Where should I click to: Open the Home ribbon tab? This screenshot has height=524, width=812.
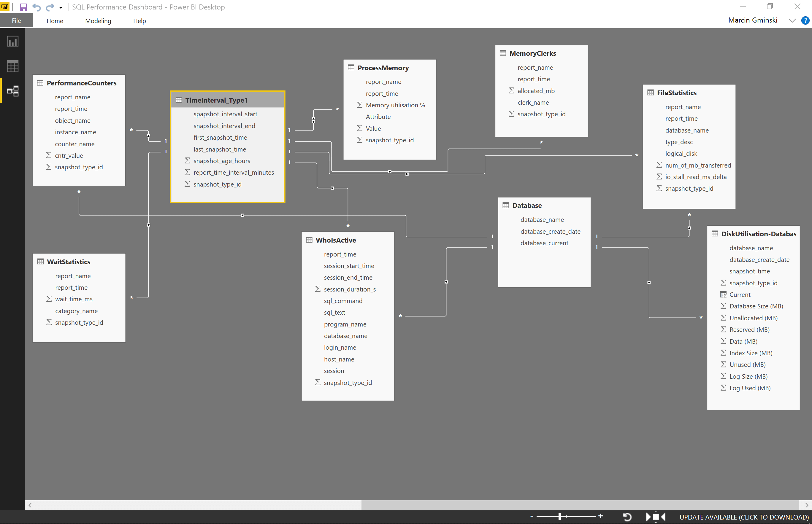tap(55, 21)
